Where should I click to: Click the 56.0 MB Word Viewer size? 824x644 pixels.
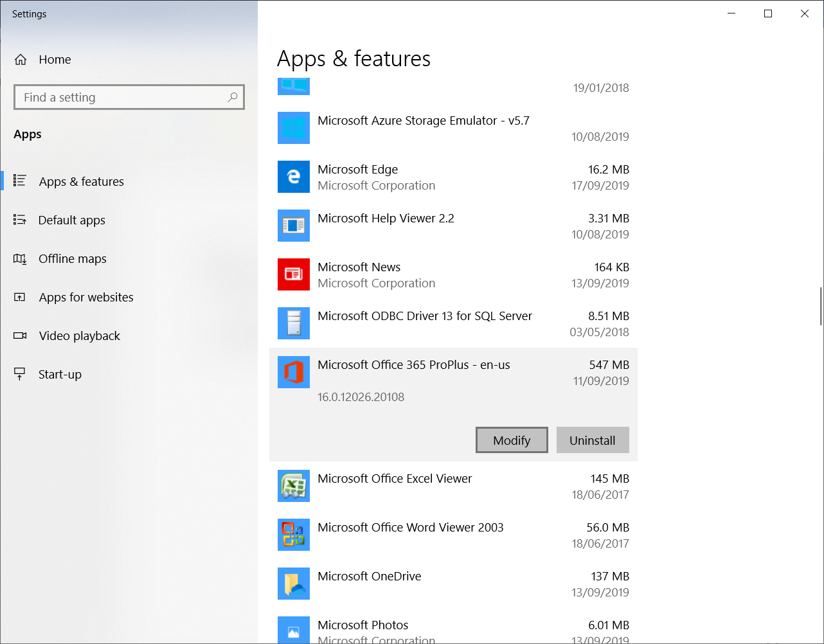[608, 527]
